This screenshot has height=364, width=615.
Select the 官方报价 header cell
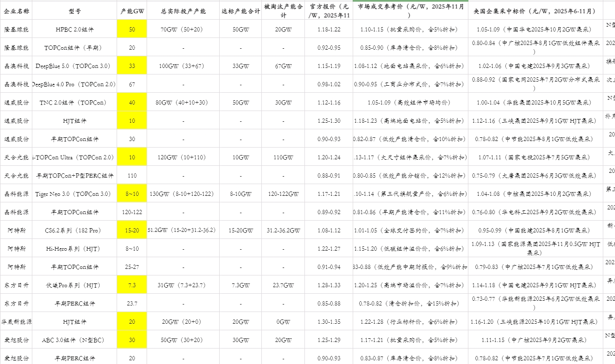329,10
